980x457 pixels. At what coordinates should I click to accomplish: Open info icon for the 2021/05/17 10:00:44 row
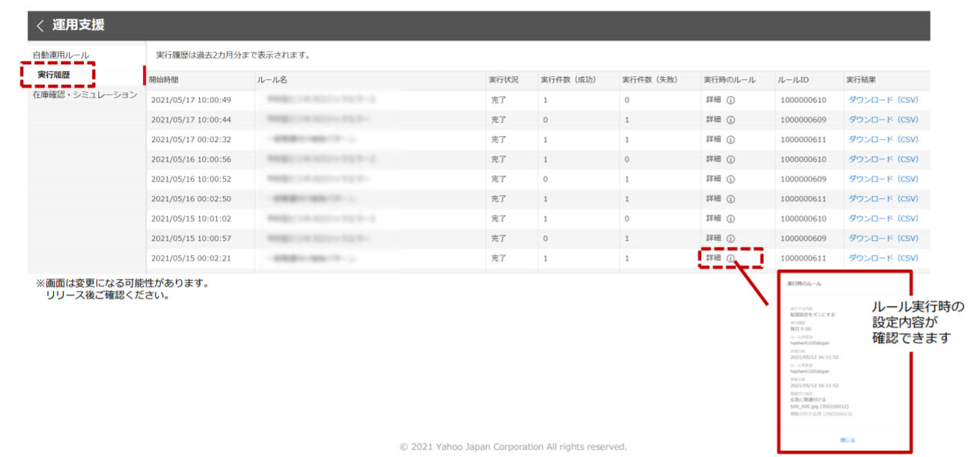pyautogui.click(x=731, y=120)
